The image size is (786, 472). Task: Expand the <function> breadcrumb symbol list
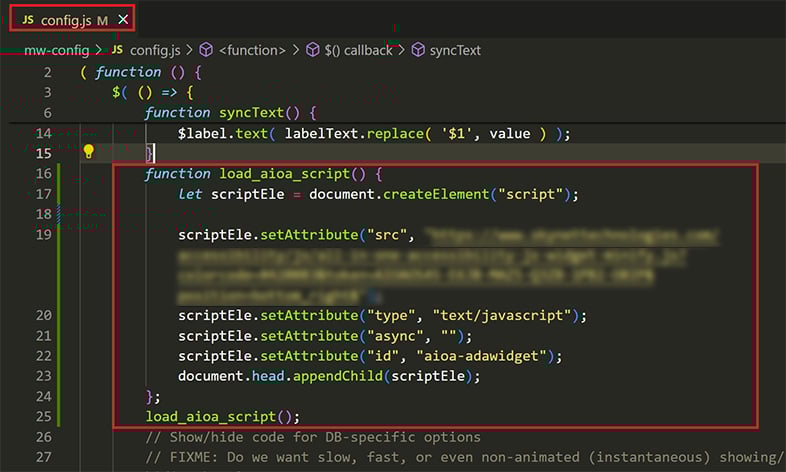pos(252,50)
